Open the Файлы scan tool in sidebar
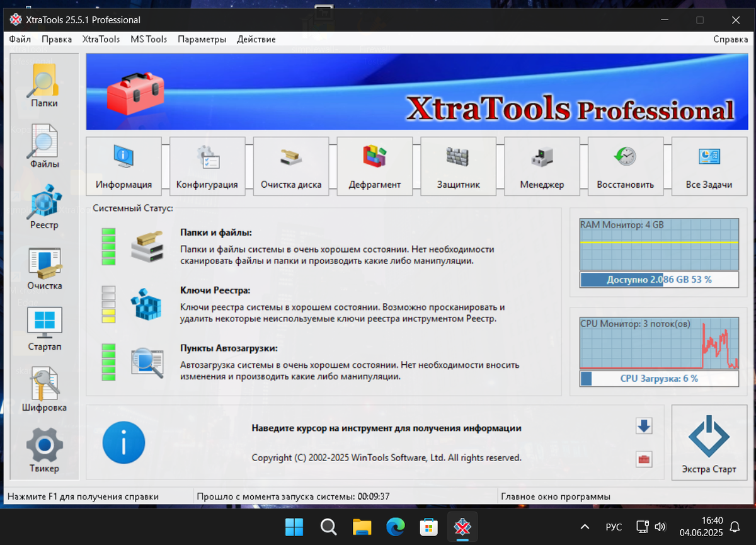 44,147
